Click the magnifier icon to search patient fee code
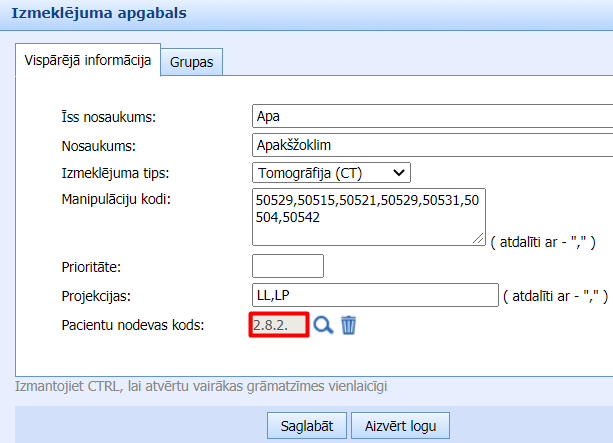Image resolution: width=613 pixels, height=443 pixels. tap(322, 325)
